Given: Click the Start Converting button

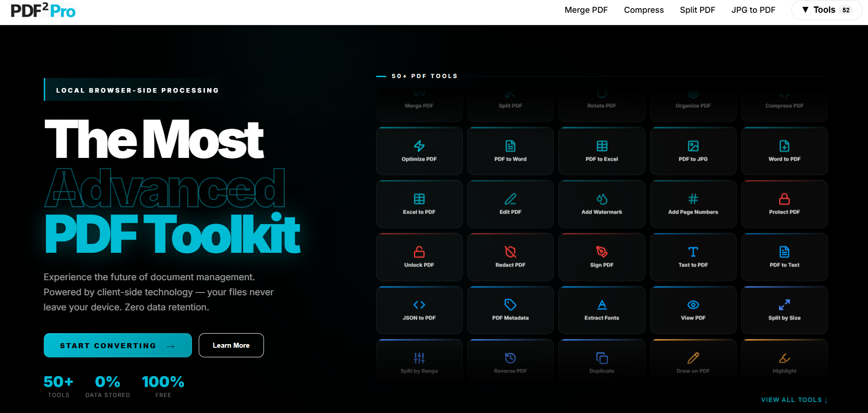Looking at the screenshot, I should pyautogui.click(x=118, y=345).
